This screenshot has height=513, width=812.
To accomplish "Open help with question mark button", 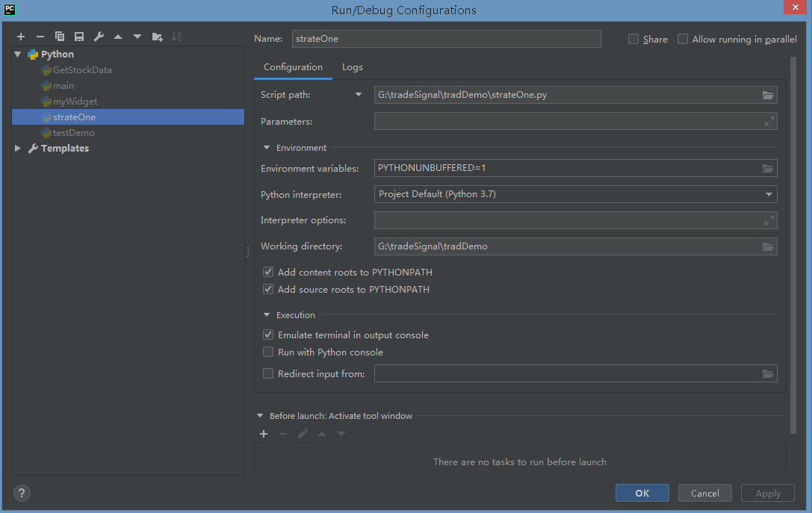I will click(x=22, y=494).
